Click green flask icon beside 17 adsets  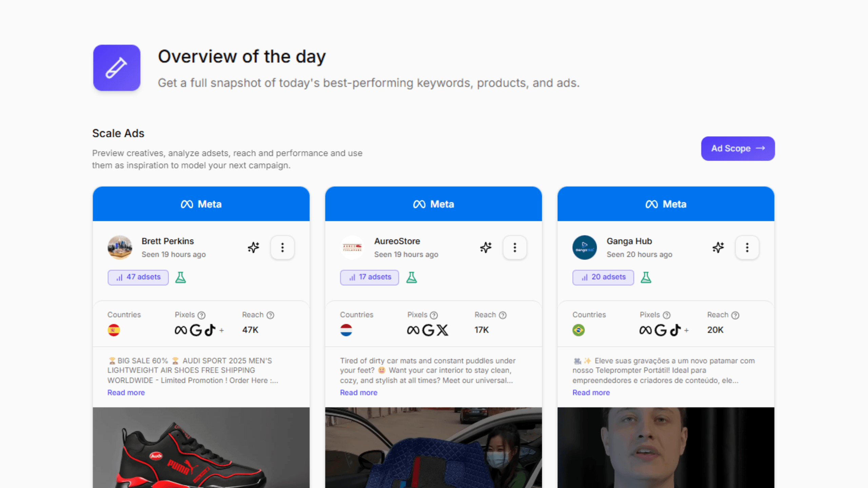[x=412, y=277]
